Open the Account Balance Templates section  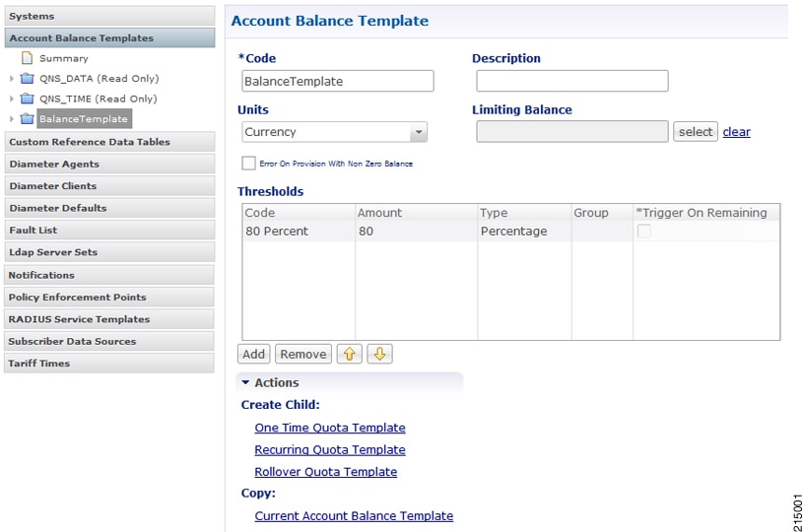tap(109, 37)
